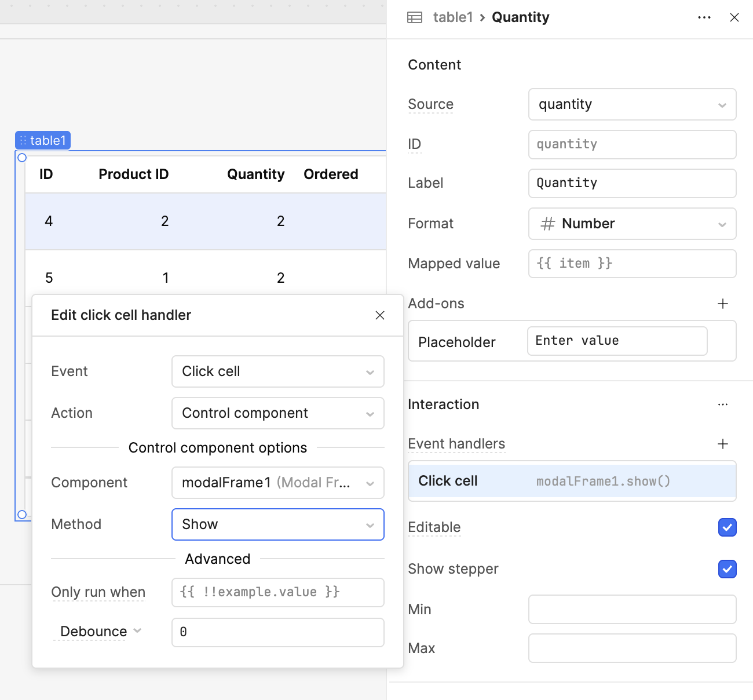Uncheck the Editable checkbox
Viewport: 753px width, 700px height.
point(727,527)
